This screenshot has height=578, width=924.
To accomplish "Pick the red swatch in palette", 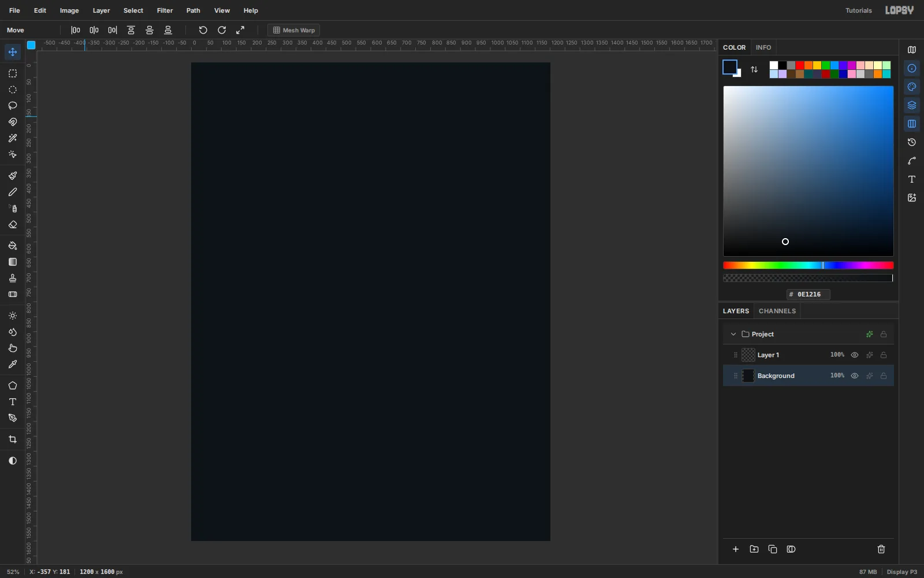I will 800,65.
